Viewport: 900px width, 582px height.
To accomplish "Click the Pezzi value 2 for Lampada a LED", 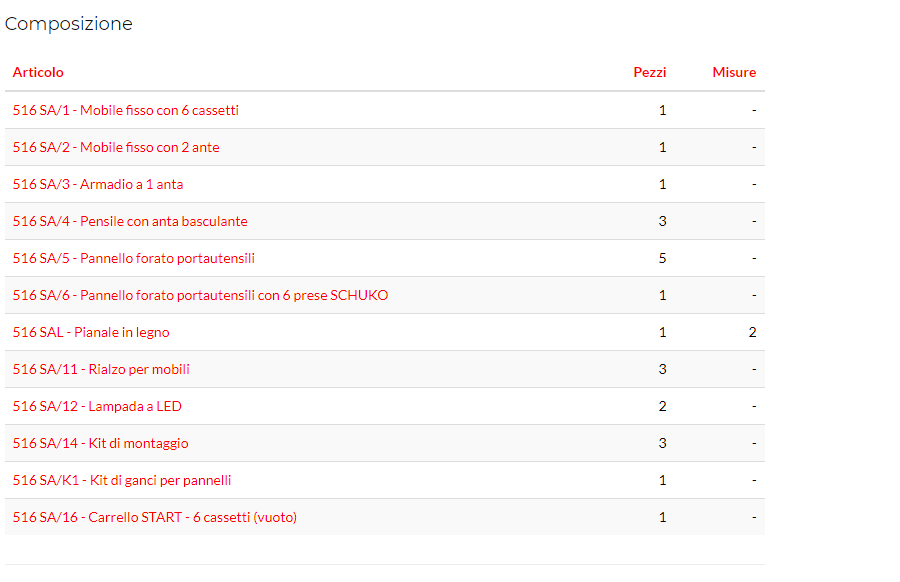I will pos(662,406).
